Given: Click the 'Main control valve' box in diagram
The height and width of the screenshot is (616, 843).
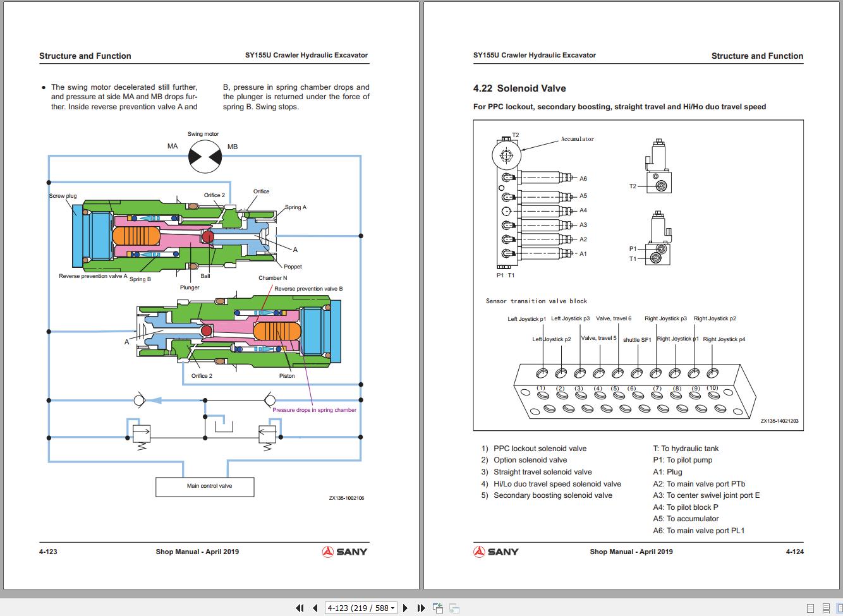Looking at the screenshot, I should coord(205,486).
